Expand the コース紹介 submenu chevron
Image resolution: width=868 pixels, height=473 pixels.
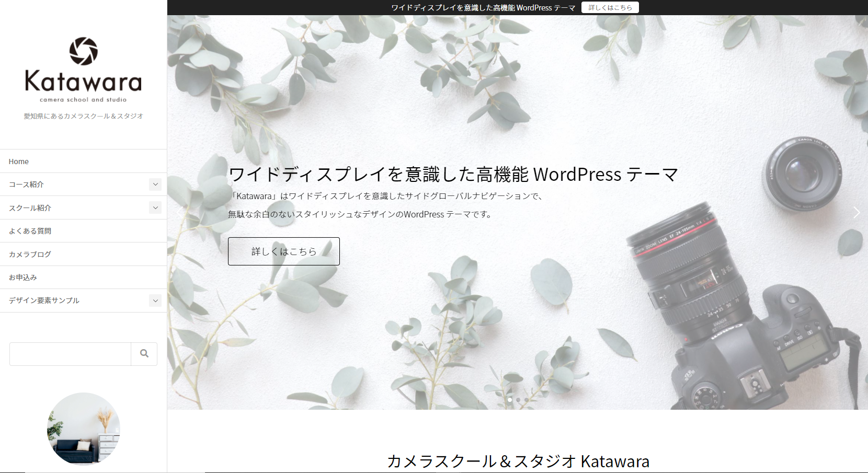pos(155,184)
